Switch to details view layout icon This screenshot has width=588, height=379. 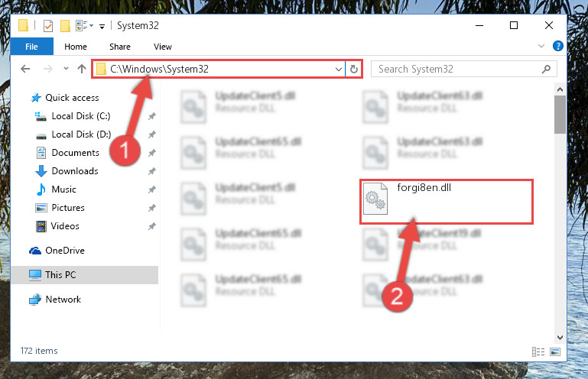coord(538,351)
